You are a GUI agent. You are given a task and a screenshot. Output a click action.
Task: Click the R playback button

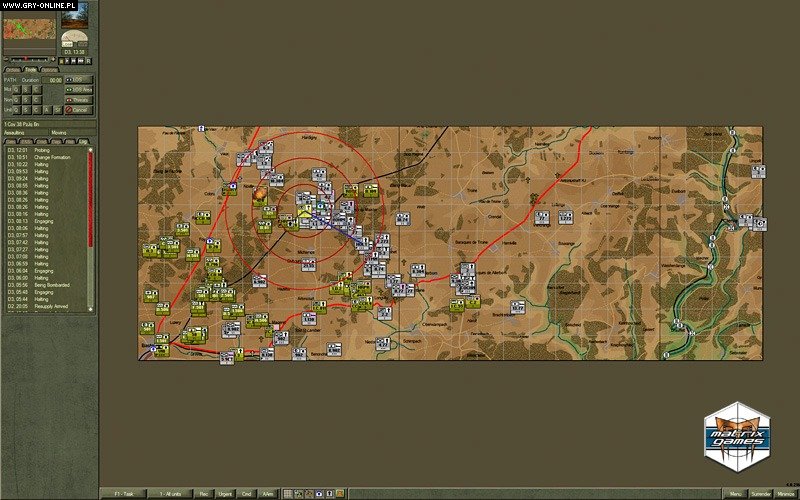coord(88,61)
